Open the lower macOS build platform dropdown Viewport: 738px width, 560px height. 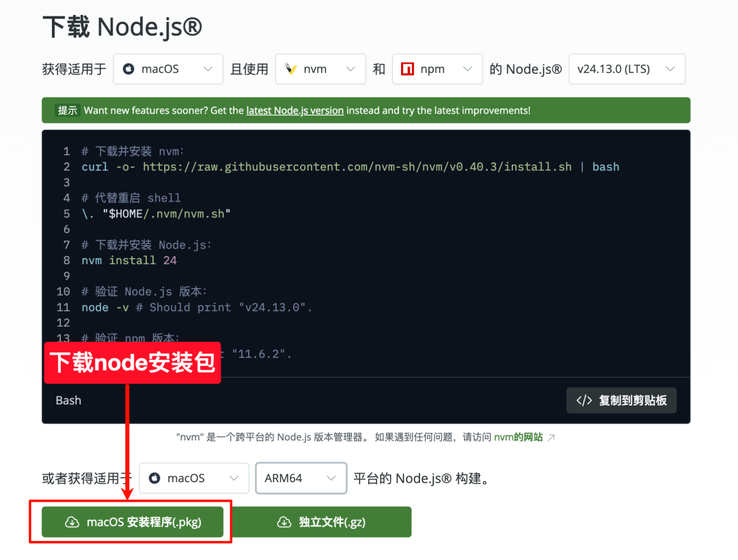[x=194, y=478]
